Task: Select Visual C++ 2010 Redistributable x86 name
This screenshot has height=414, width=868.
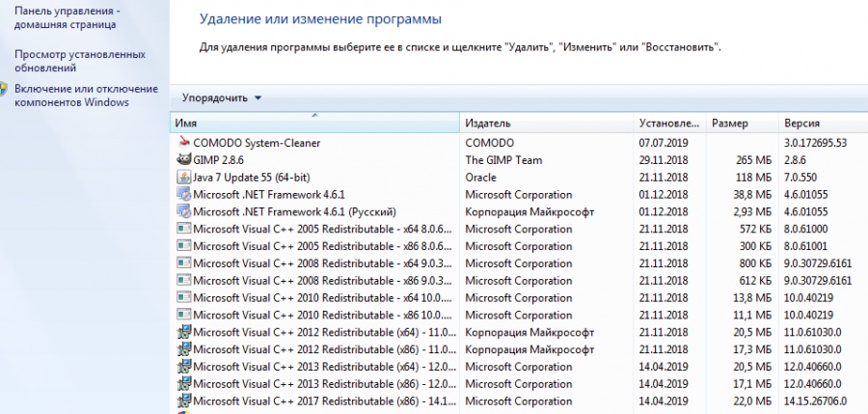Action: pyautogui.click(x=324, y=315)
